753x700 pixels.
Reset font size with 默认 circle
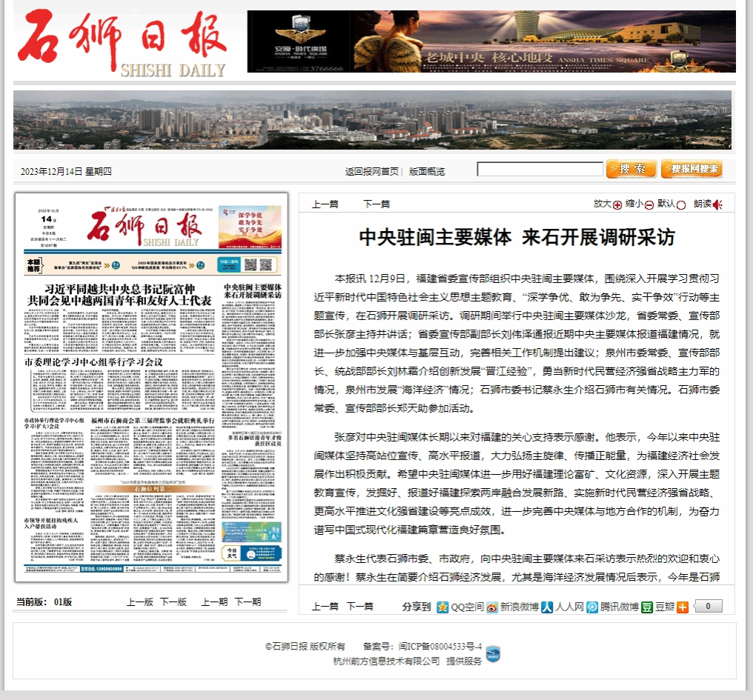[x=681, y=204]
